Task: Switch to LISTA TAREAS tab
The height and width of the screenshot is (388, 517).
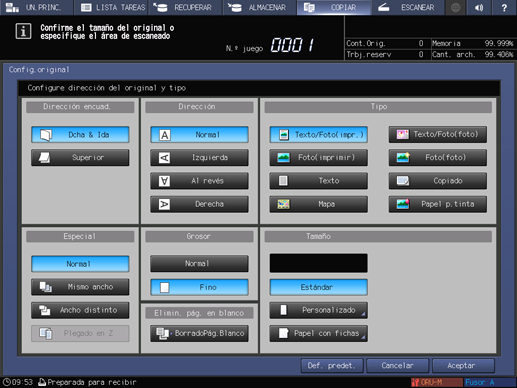Action: click(111, 7)
